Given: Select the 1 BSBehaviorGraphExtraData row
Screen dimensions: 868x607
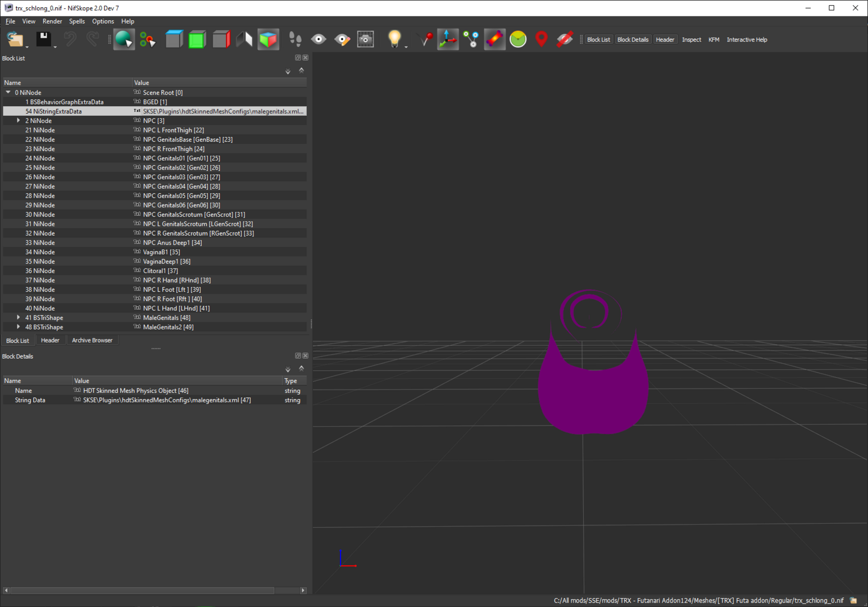Looking at the screenshot, I should (x=154, y=102).
